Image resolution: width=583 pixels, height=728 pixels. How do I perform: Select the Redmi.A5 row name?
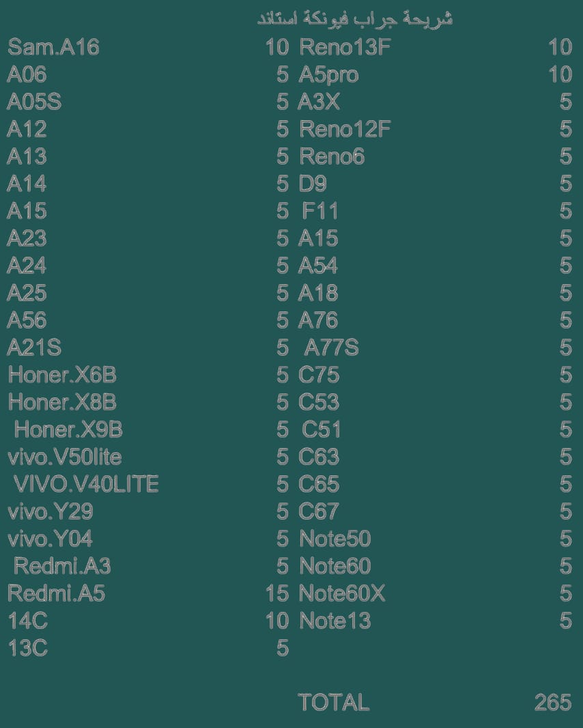coord(57,593)
